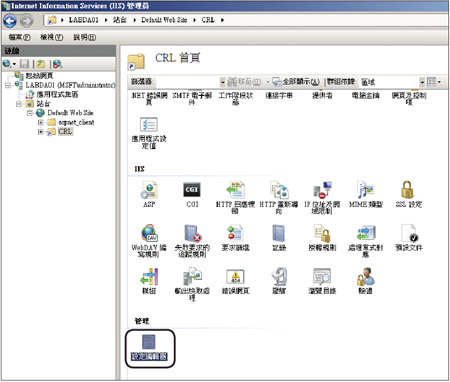Click the Show All button
The height and width of the screenshot is (382, 450).
tap(296, 82)
